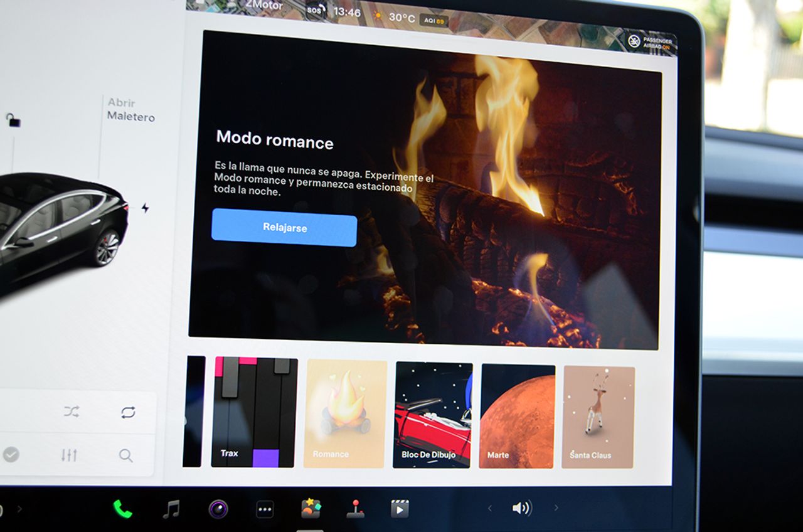The height and width of the screenshot is (532, 803).
Task: Open the music note media app
Action: (171, 509)
